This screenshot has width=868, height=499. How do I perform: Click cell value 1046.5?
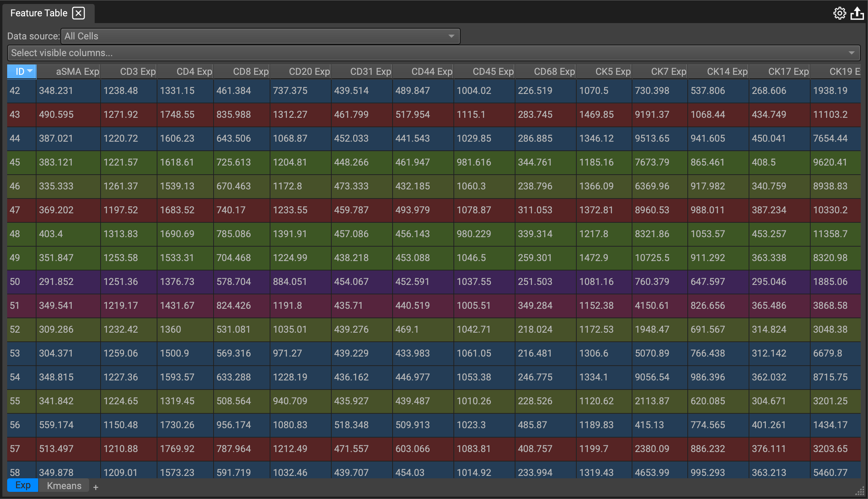pos(471,258)
